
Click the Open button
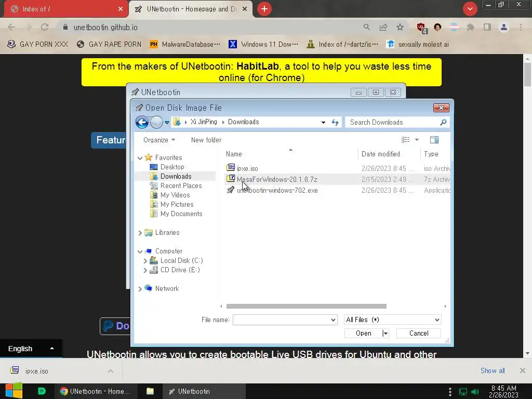(x=363, y=333)
